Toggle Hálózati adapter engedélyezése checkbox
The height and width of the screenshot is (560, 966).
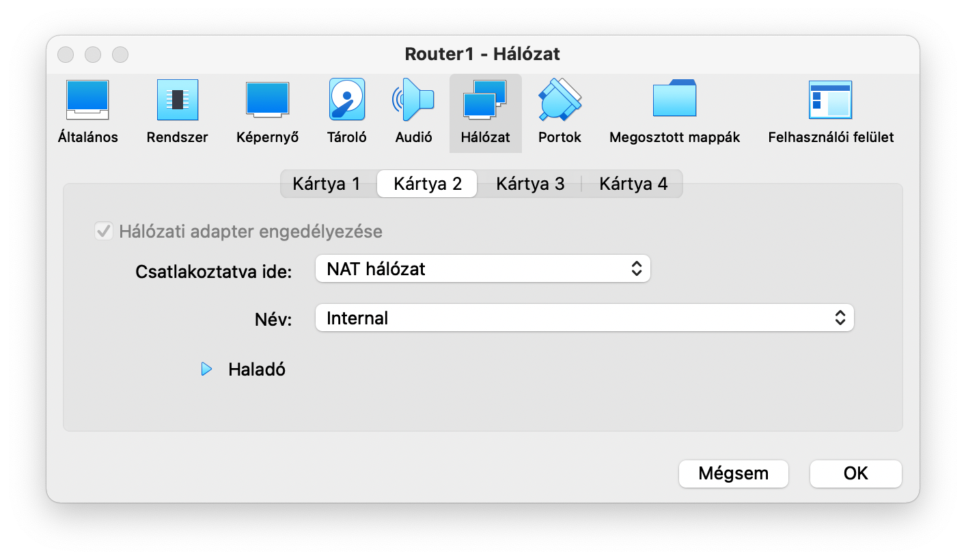(x=104, y=232)
